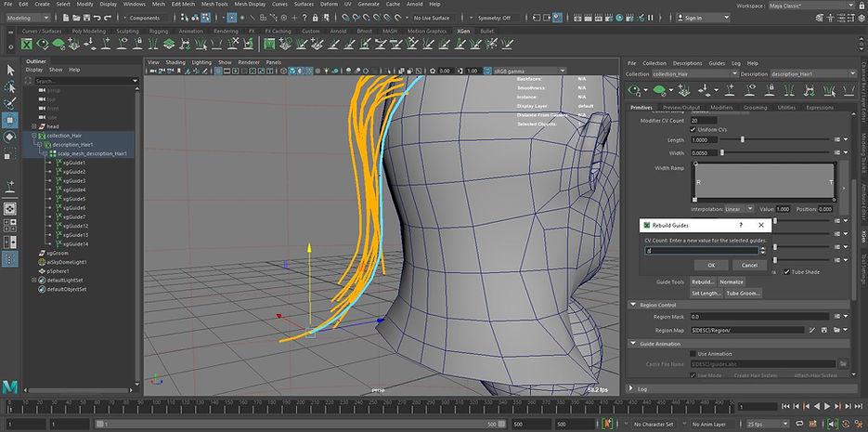The height and width of the screenshot is (432, 868).
Task: Click the Maya home logo icon
Action: pos(9,386)
